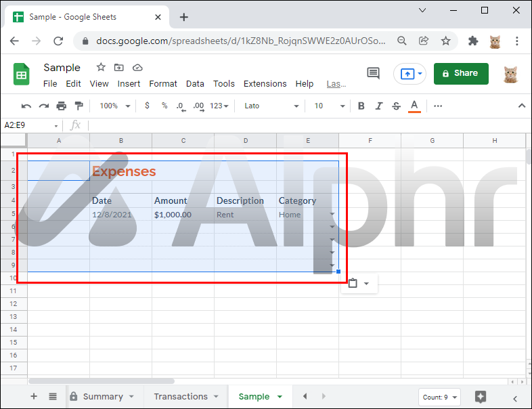
Task: Click the browser Back arrow
Action: tap(15, 41)
